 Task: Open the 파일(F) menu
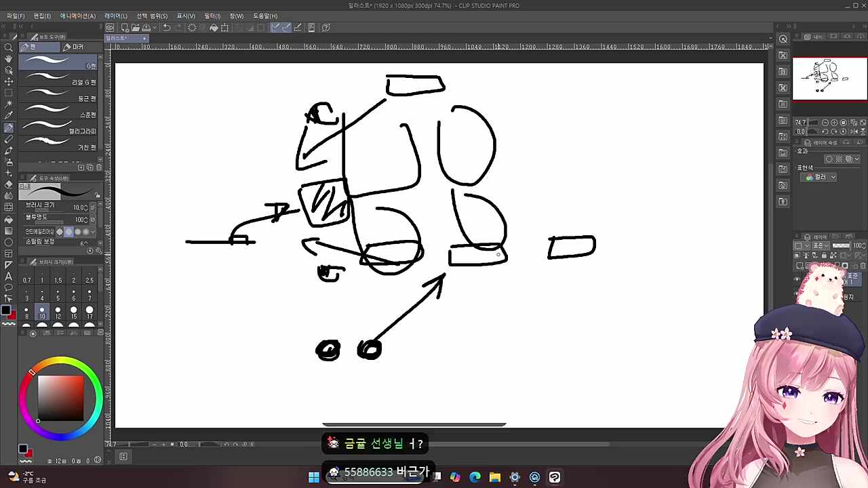[16, 16]
